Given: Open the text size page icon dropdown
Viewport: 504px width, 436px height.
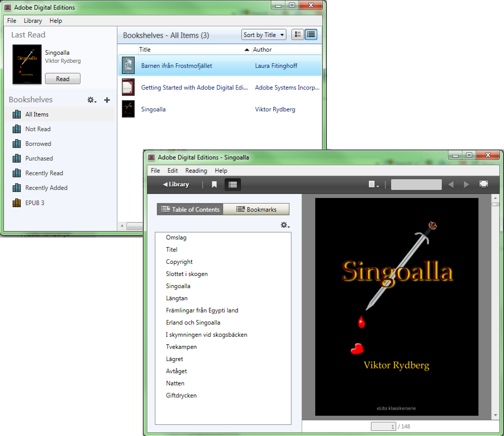Looking at the screenshot, I should pos(374,185).
